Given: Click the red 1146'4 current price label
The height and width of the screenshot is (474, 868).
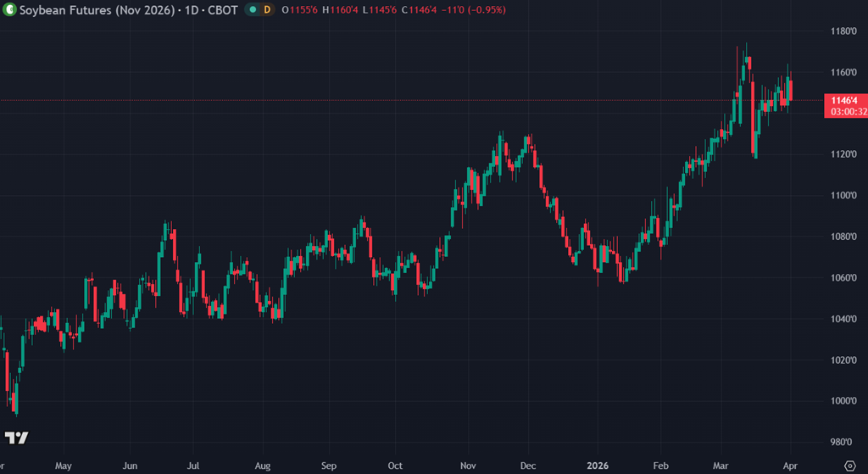Looking at the screenshot, I should tap(843, 99).
